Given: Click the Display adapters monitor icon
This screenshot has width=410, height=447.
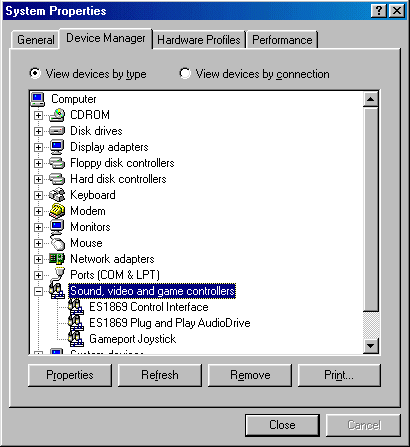Looking at the screenshot, I should pyautogui.click(x=57, y=147).
